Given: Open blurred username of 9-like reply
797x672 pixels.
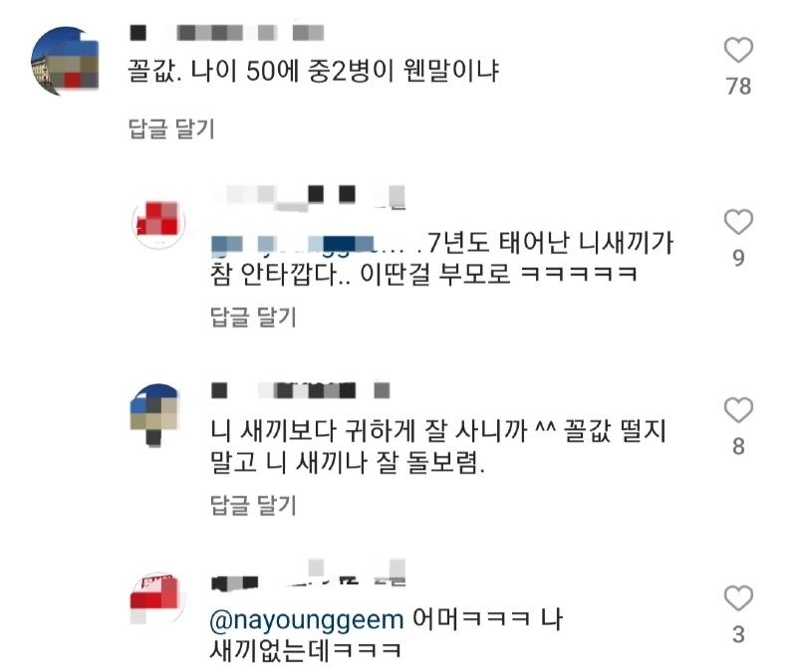Looking at the screenshot, I should tap(309, 197).
